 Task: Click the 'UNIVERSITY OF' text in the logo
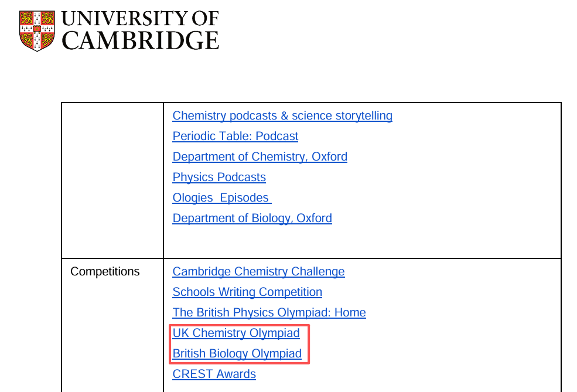coord(140,19)
